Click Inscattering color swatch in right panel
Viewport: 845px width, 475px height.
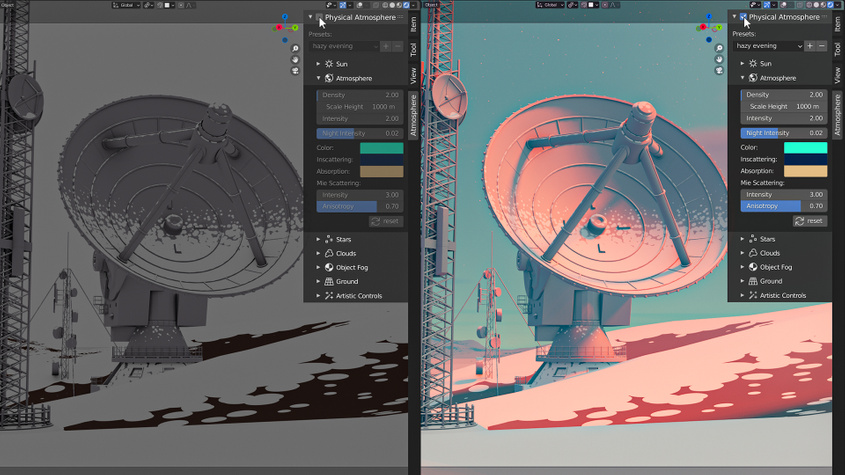[x=805, y=159]
